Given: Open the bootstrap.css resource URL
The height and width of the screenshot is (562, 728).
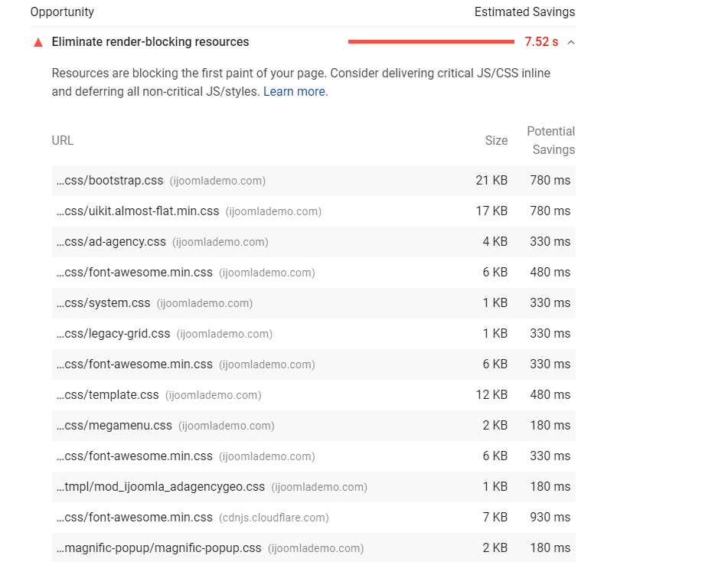Looking at the screenshot, I should 110,181.
